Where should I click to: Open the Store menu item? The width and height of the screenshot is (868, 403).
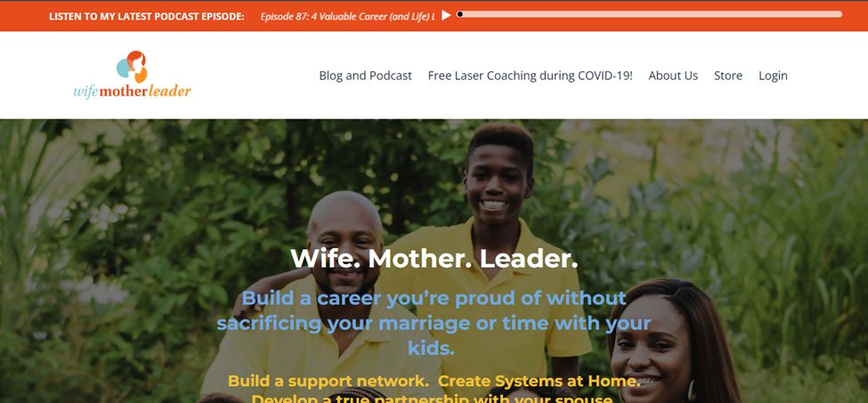728,76
